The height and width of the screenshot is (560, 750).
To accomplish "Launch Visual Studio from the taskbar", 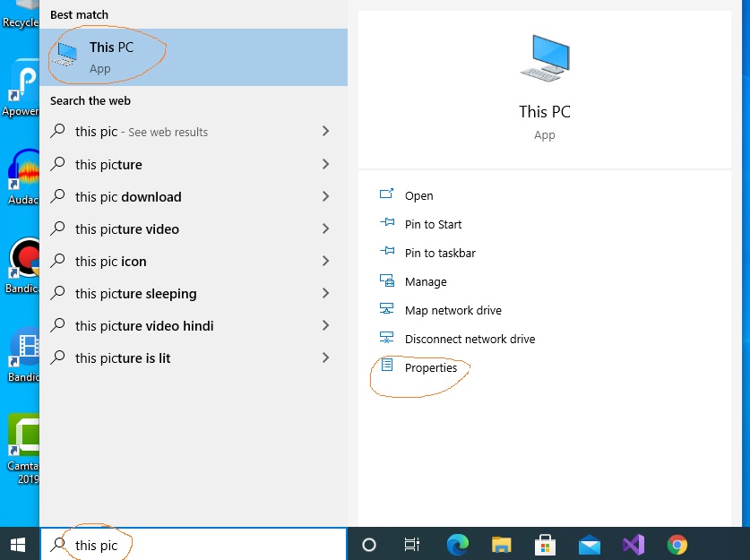I will point(633,544).
